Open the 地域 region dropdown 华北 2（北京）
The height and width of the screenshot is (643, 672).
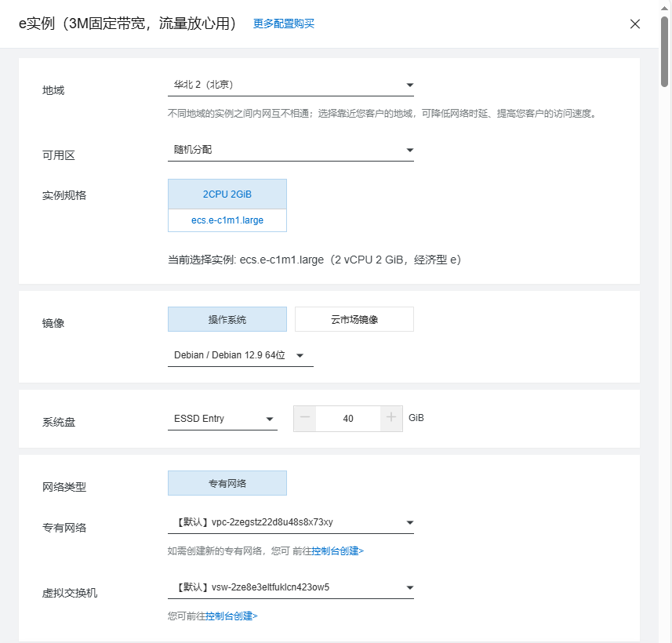pos(290,84)
